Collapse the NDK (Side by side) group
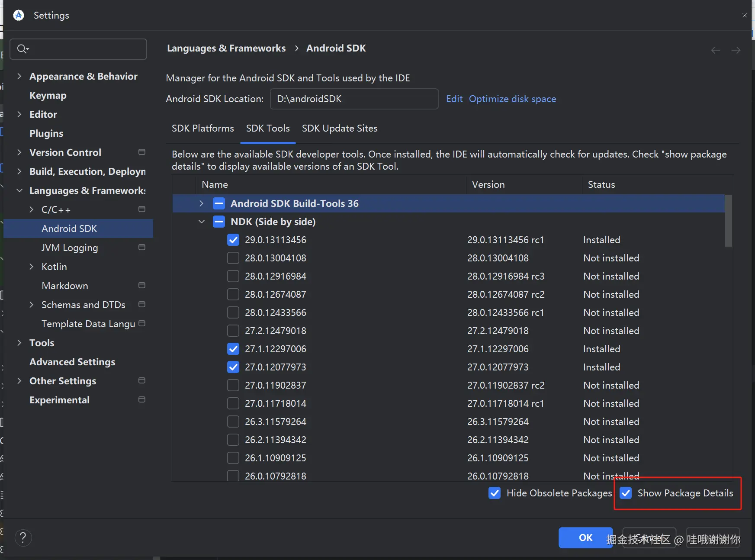This screenshot has width=755, height=560. point(201,222)
